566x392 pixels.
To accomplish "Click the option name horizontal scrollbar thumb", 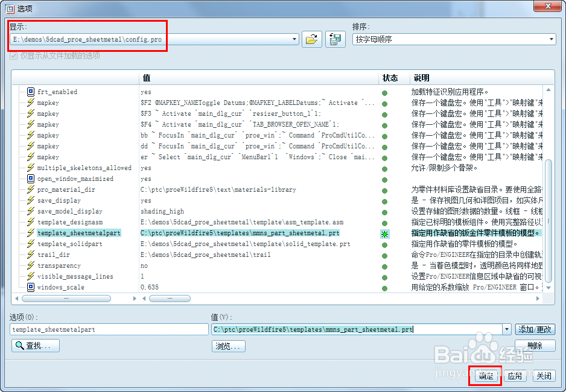I will pyautogui.click(x=66, y=299).
